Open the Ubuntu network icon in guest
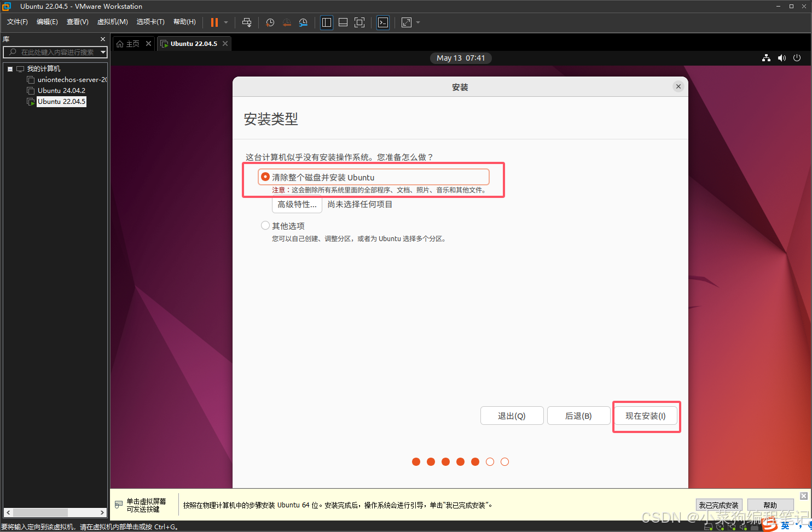This screenshot has width=812, height=532. tap(765, 58)
